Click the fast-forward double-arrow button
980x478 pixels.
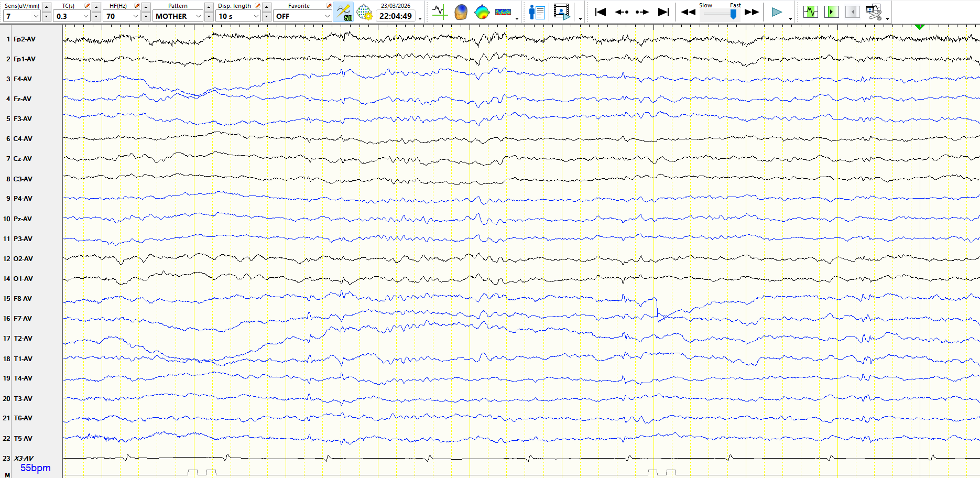(x=752, y=12)
